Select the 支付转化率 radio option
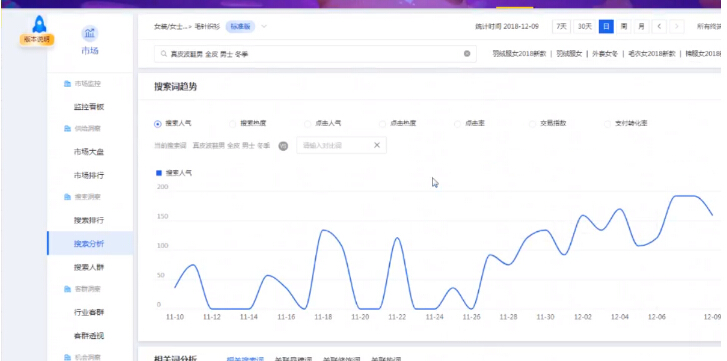727x361 pixels. point(607,124)
